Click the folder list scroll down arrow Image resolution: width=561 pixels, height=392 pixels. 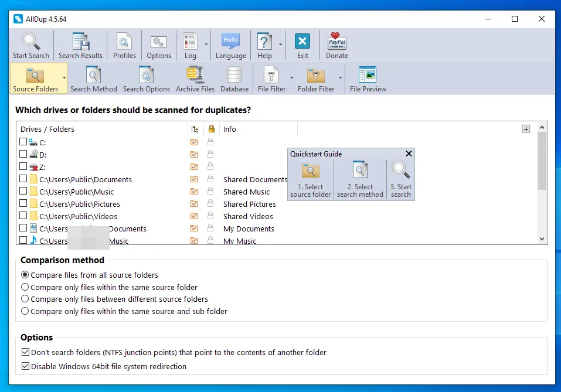point(542,239)
